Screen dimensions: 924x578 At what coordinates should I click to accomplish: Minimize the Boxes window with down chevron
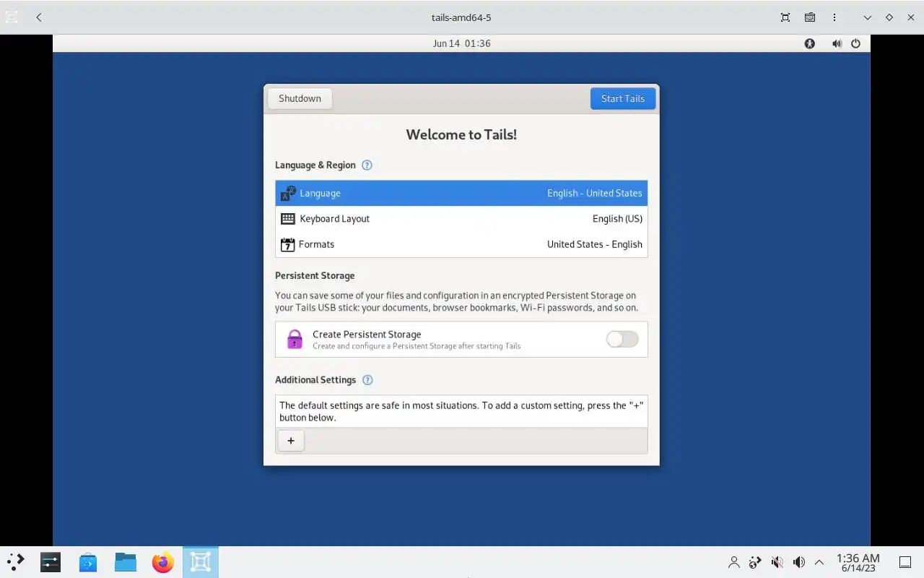868,17
